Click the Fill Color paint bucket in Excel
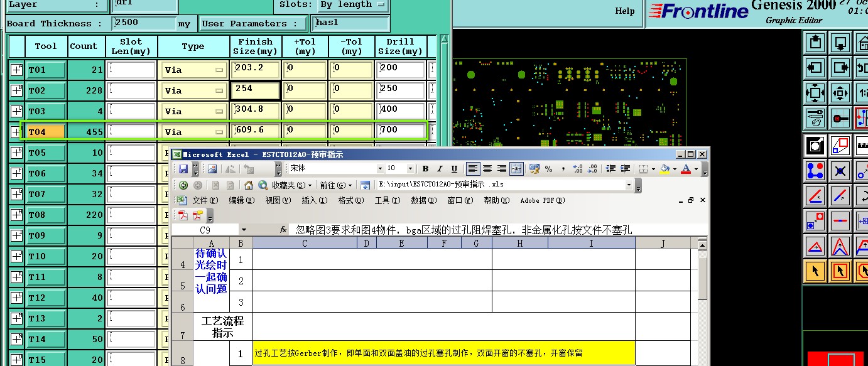The height and width of the screenshot is (366, 868). (x=666, y=169)
